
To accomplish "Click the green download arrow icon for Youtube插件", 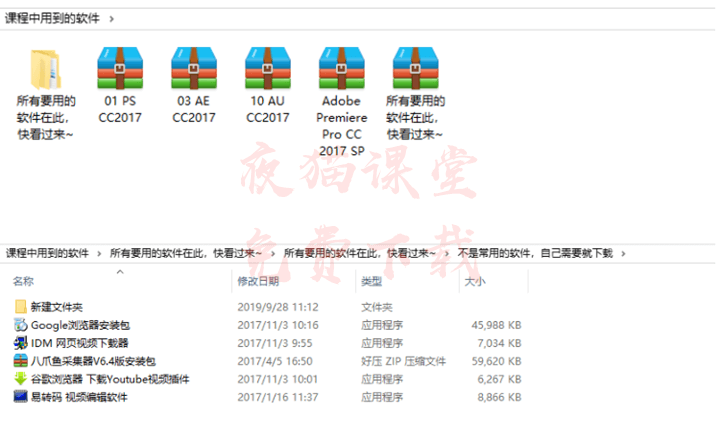I will 20,379.
